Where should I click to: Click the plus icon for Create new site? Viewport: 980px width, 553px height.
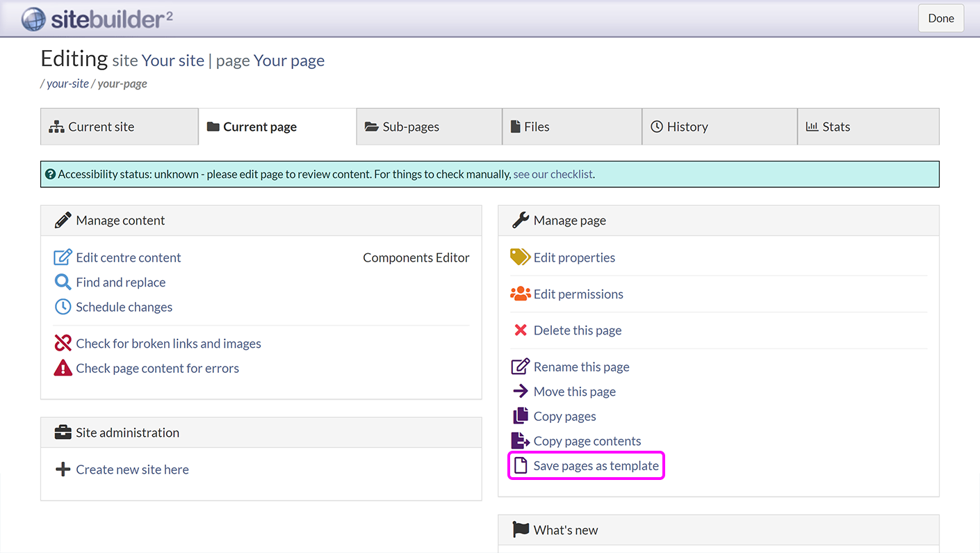pyautogui.click(x=63, y=470)
